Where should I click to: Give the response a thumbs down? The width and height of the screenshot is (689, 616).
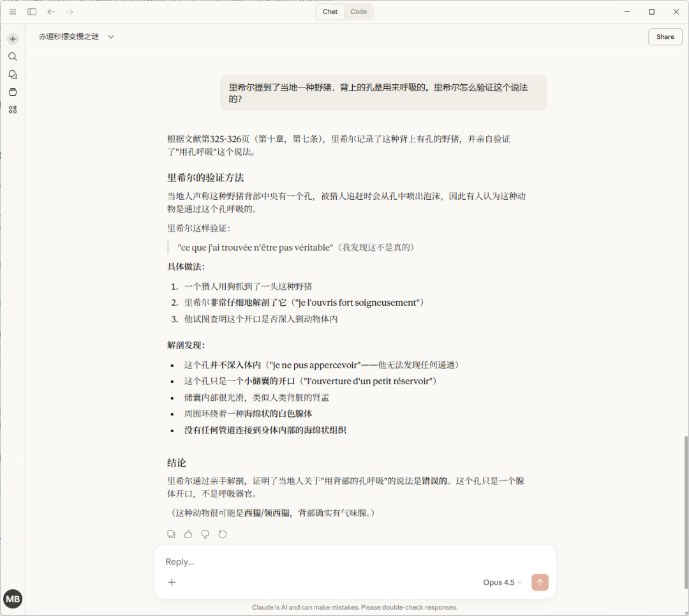point(205,534)
